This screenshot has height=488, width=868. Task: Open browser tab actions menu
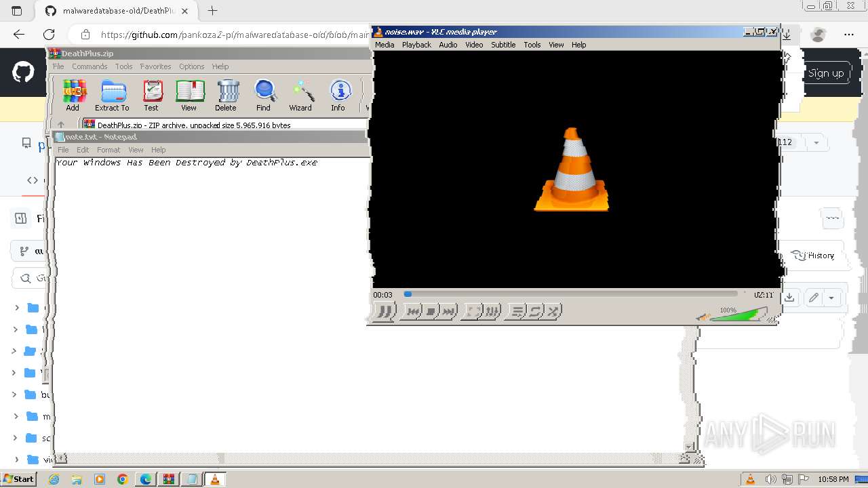[x=17, y=11]
